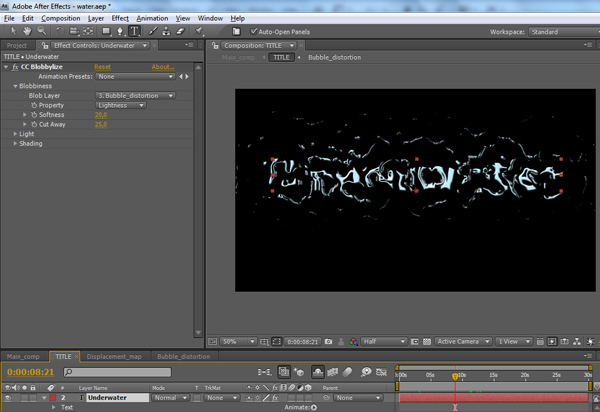Click the Motion Blur enable icon
This screenshot has height=412, width=600.
point(347,372)
